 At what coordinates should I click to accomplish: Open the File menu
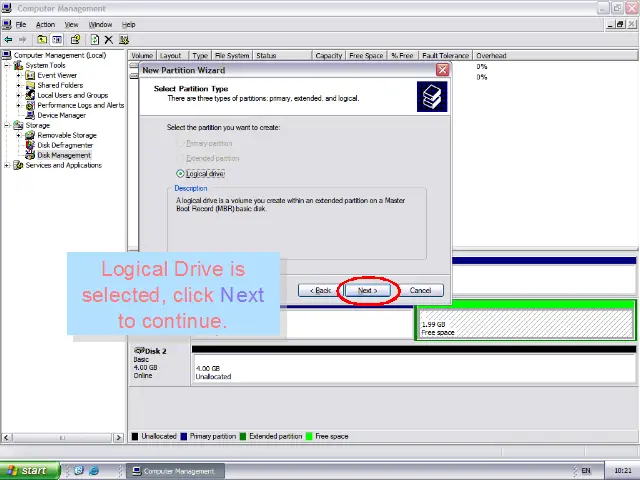[21, 24]
